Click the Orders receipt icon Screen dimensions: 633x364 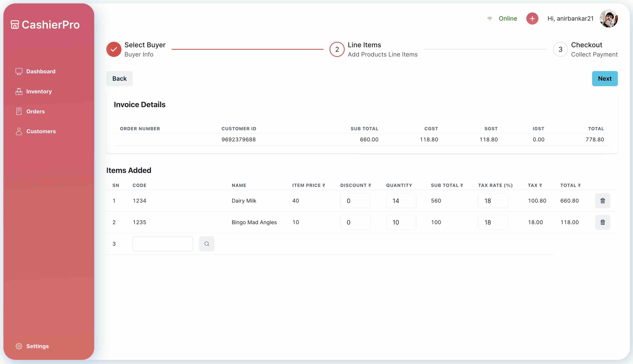pos(19,112)
